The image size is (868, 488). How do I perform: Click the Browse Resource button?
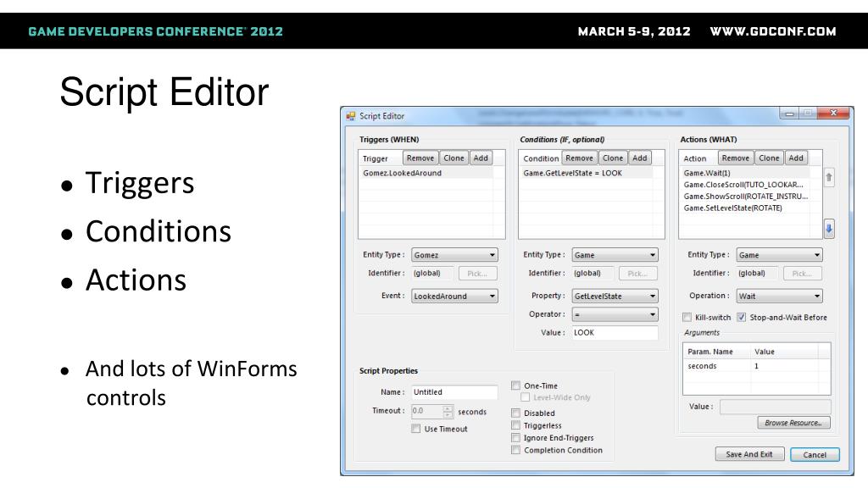point(793,423)
